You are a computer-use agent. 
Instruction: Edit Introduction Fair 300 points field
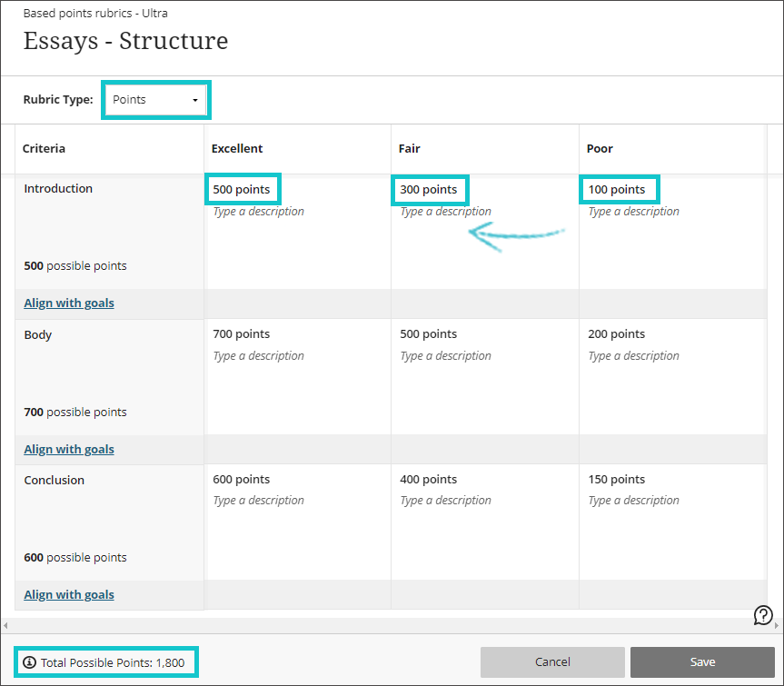point(429,189)
